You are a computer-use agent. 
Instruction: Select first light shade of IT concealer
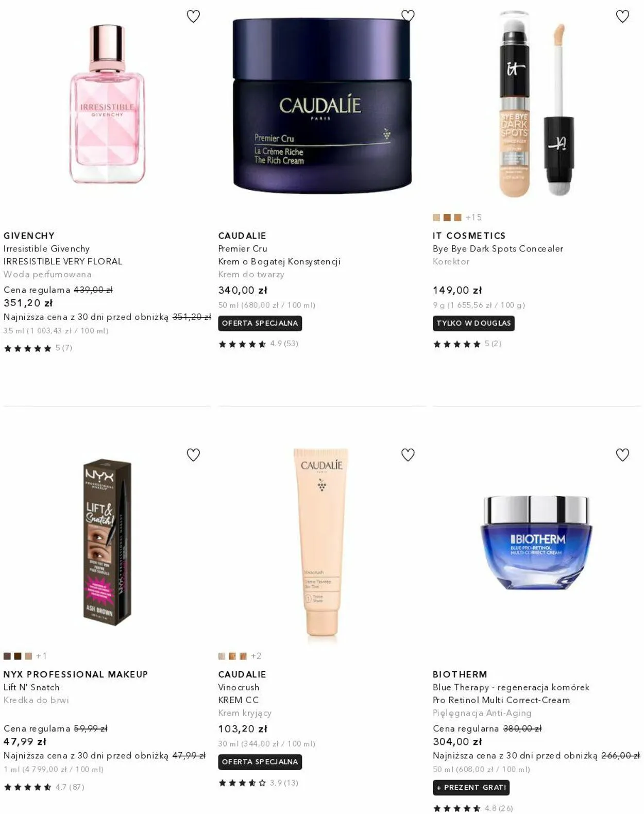click(436, 217)
